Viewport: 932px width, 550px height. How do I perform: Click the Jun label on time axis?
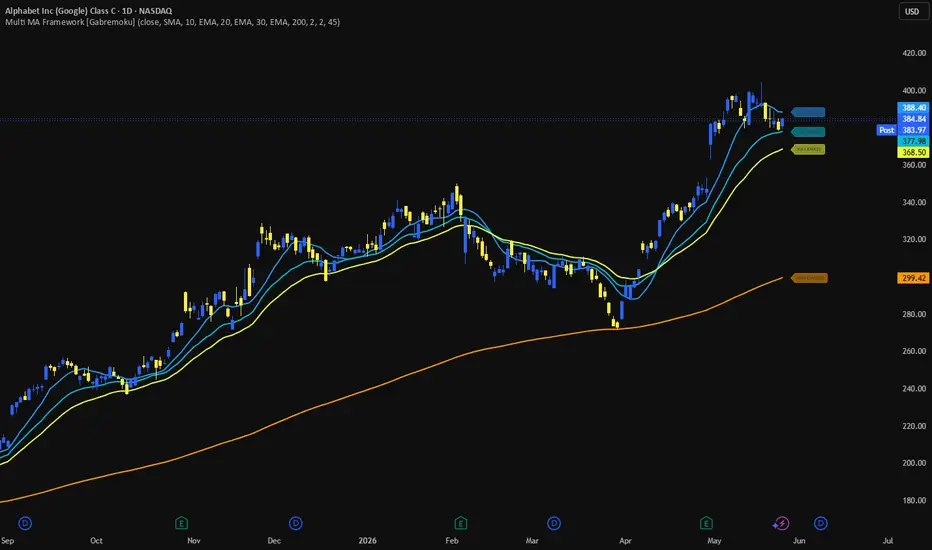click(799, 540)
